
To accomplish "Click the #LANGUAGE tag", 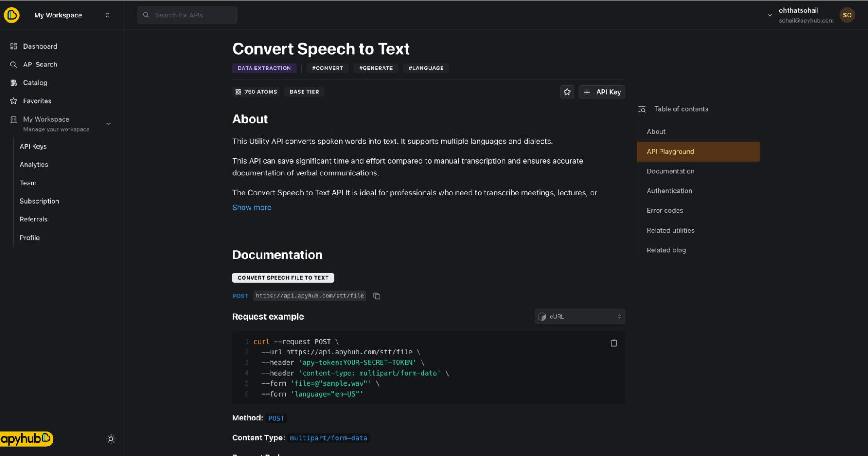I will pos(426,69).
